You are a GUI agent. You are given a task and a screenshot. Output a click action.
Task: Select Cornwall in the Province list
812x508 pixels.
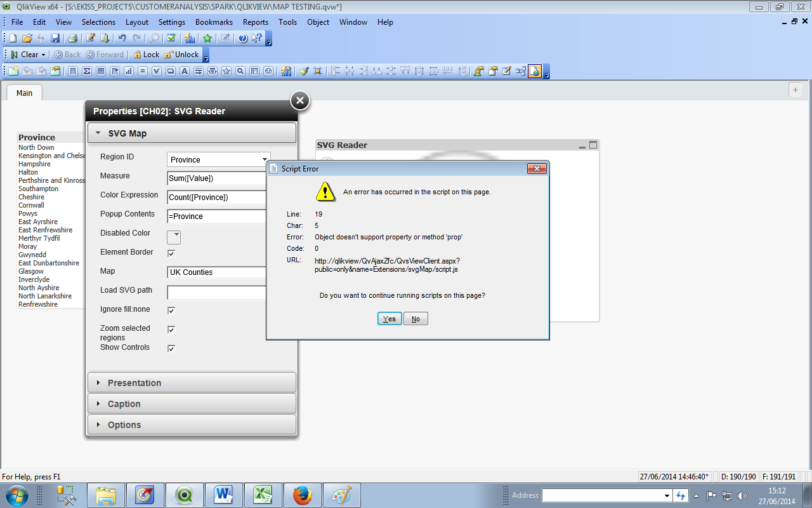coord(31,205)
